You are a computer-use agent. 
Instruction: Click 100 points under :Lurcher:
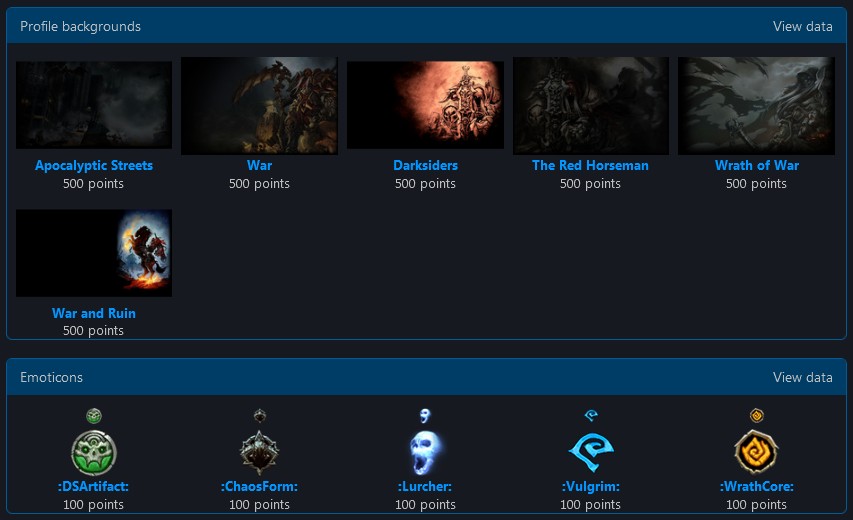pos(425,505)
